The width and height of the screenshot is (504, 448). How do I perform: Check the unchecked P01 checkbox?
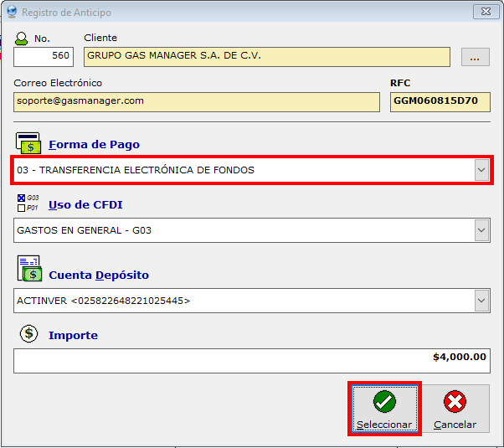(21, 208)
